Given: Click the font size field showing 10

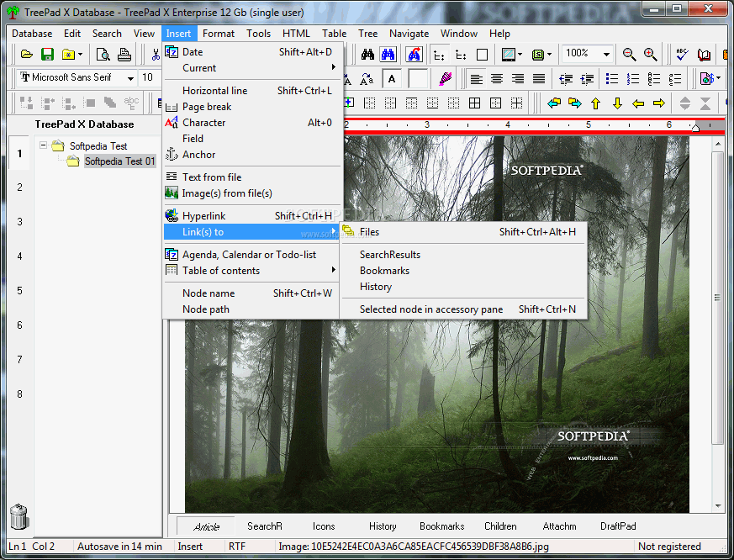Looking at the screenshot, I should click(150, 77).
